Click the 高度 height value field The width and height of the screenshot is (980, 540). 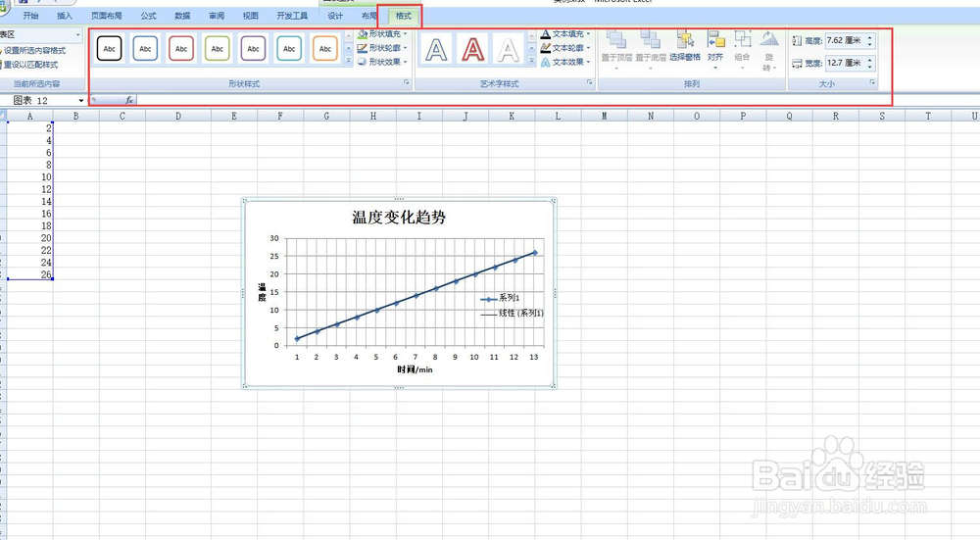point(845,40)
